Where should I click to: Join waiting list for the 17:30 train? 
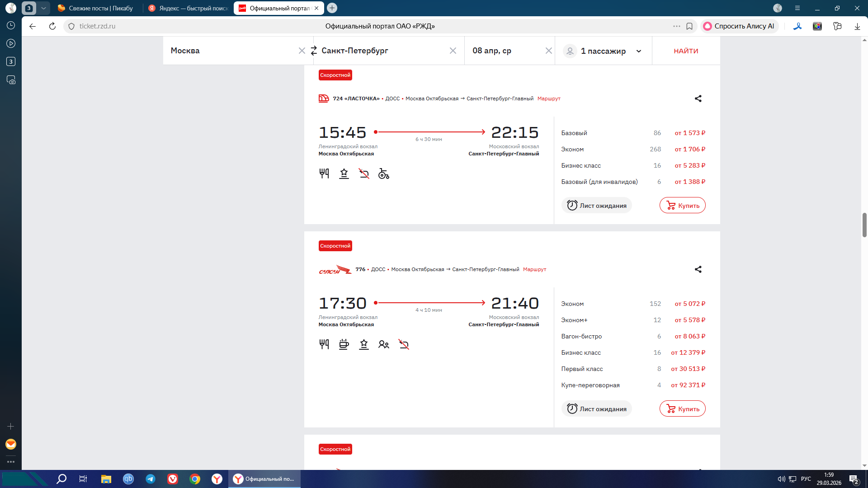(x=597, y=408)
